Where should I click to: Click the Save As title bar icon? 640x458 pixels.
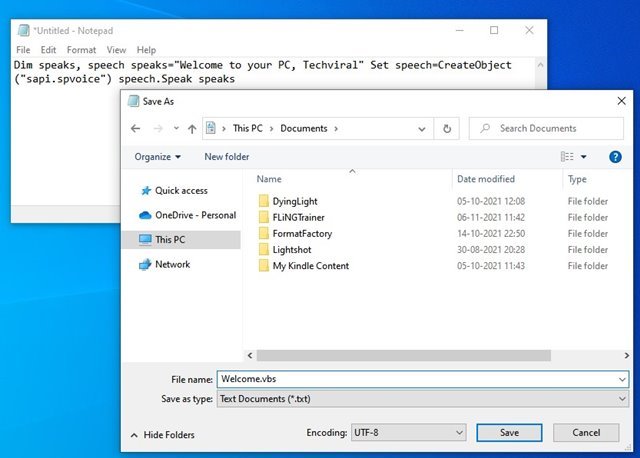[133, 101]
